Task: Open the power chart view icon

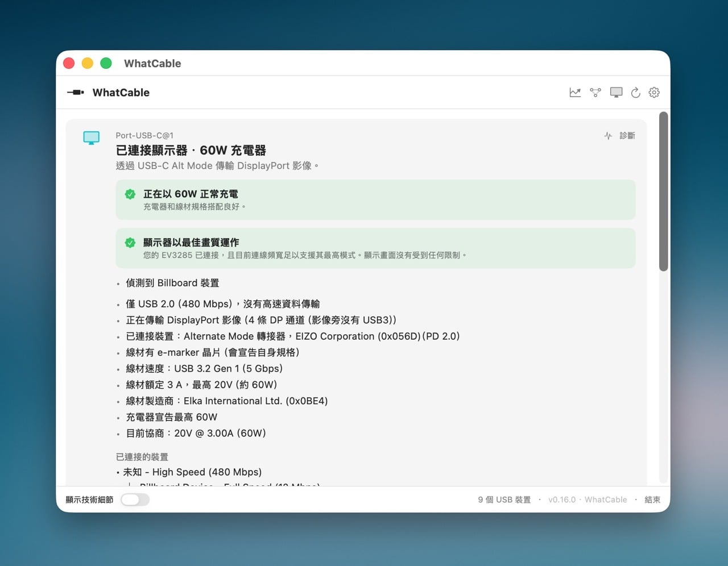Action: tap(575, 92)
